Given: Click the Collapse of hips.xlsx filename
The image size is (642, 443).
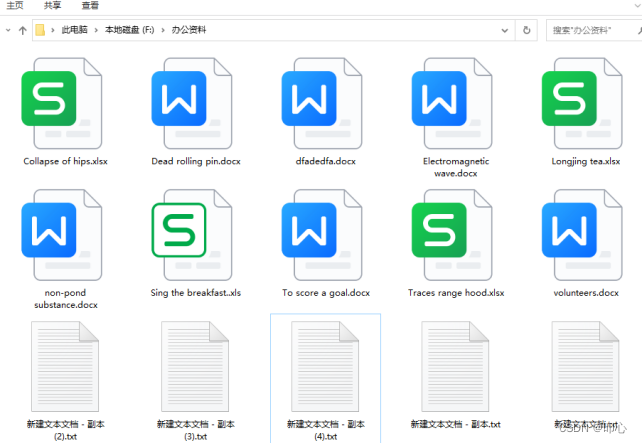Looking at the screenshot, I should [65, 161].
